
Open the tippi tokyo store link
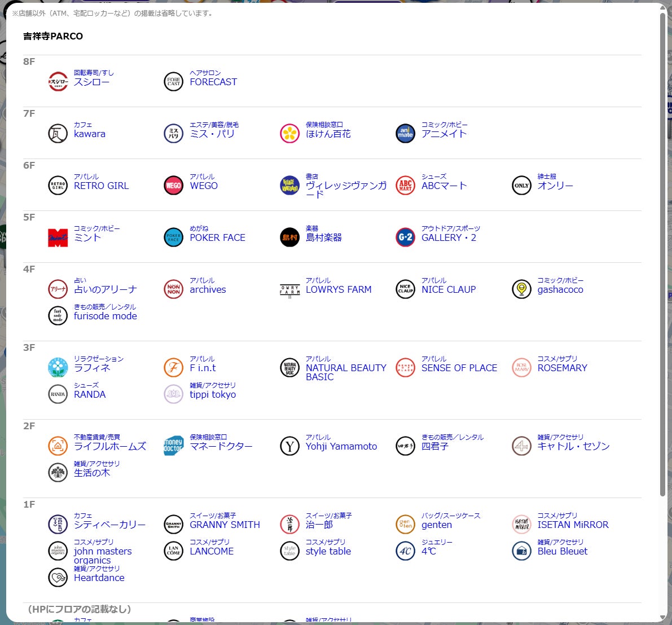[x=213, y=394]
